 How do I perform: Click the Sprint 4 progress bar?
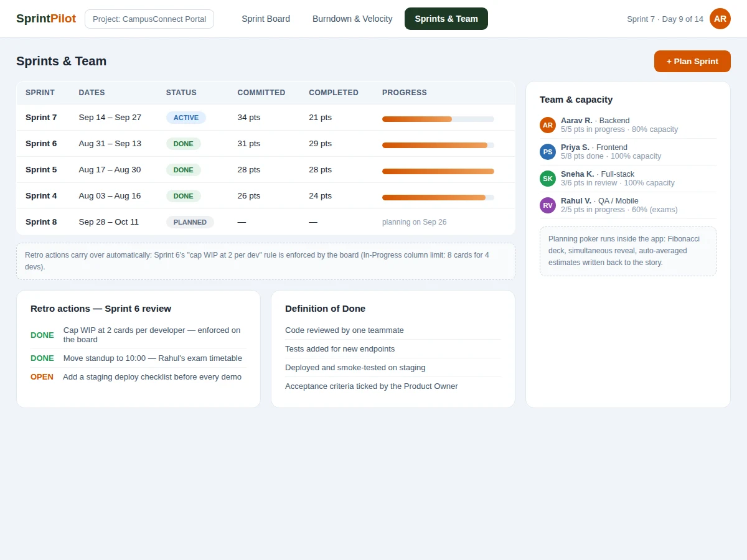(x=438, y=197)
